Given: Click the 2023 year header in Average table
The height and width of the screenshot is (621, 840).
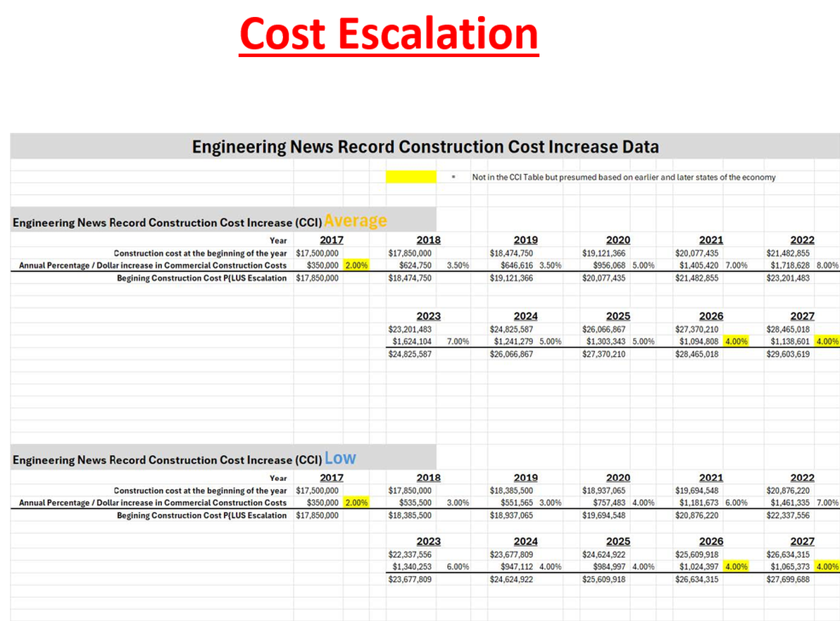Looking at the screenshot, I should click(x=428, y=316).
